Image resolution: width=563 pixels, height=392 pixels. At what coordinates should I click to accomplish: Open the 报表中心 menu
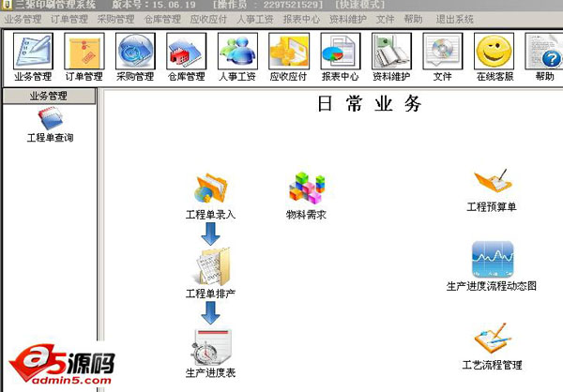(x=301, y=19)
